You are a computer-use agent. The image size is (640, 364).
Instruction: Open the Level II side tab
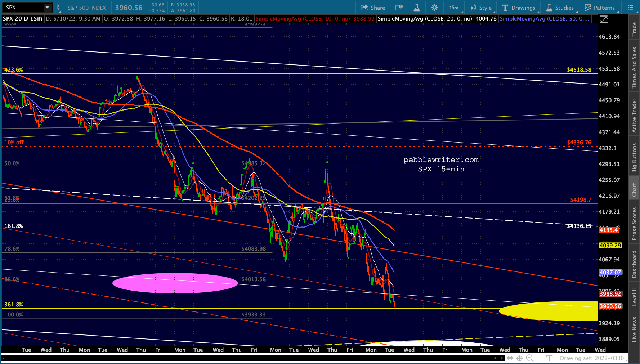[634, 296]
